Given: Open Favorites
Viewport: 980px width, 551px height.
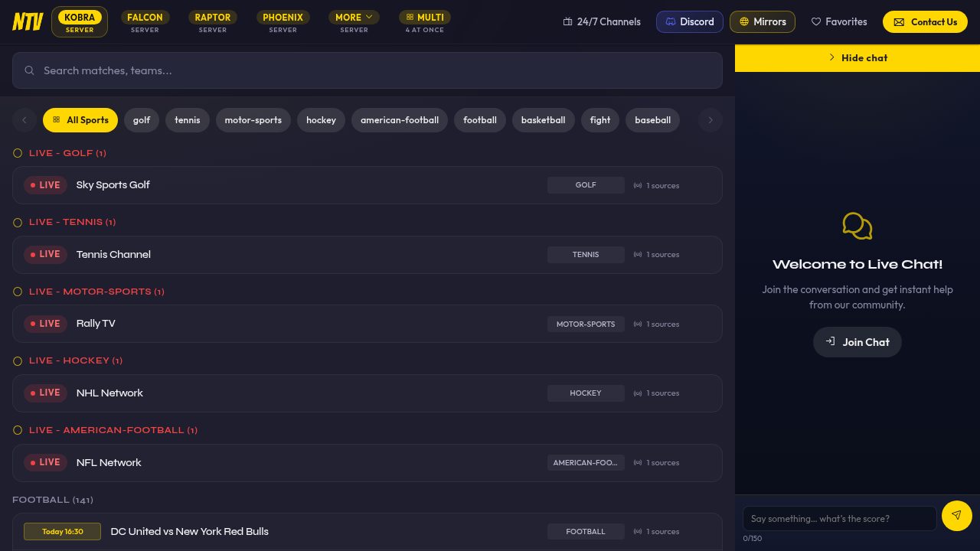Looking at the screenshot, I should (x=839, y=22).
